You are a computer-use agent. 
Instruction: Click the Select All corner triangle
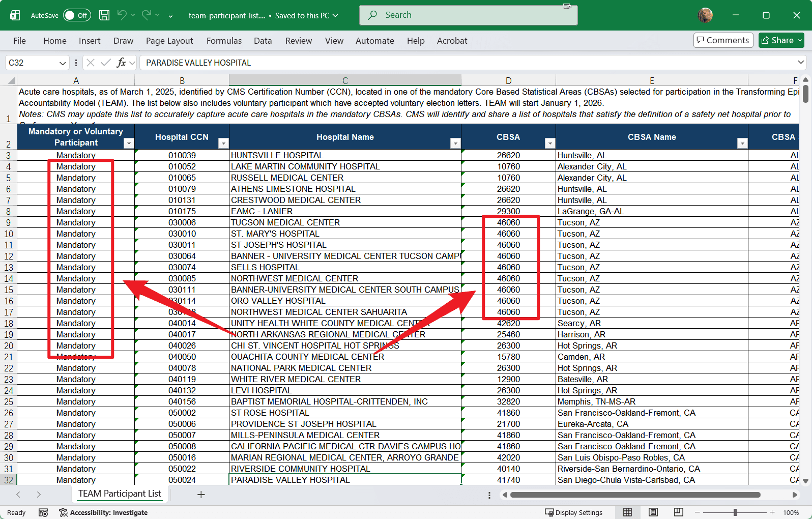click(12, 80)
